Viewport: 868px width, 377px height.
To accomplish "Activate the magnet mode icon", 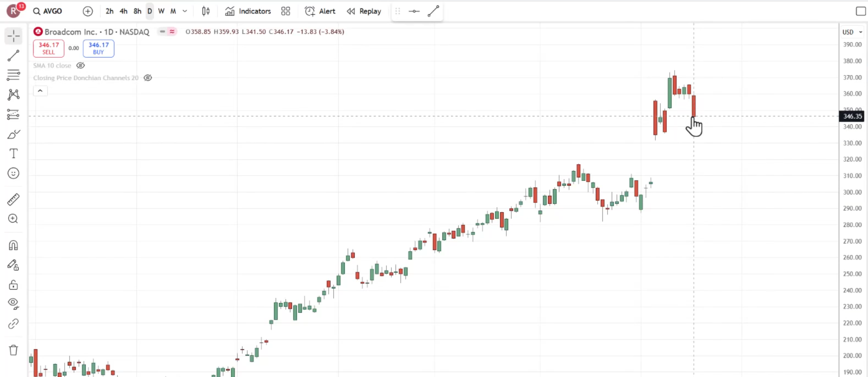I will [x=14, y=245].
